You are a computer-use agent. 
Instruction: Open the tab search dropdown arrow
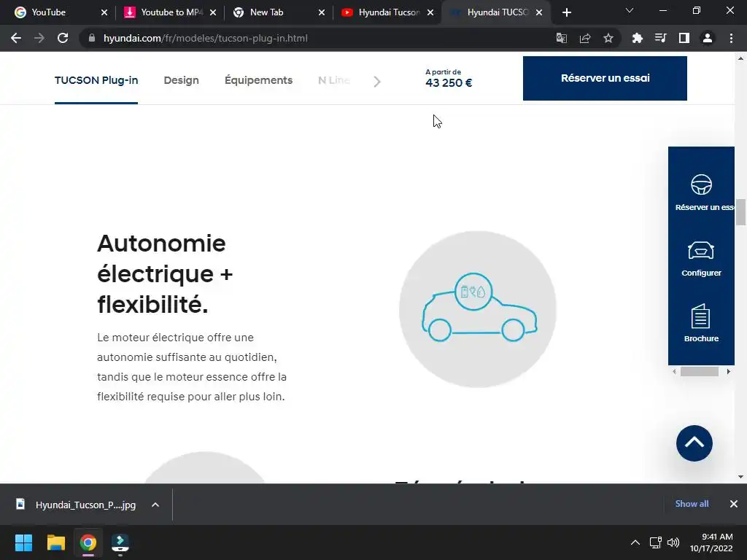(630, 10)
